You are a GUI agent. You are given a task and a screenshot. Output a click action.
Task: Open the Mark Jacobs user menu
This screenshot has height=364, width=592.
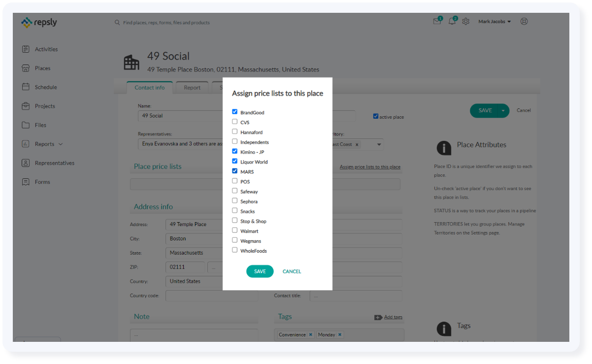pos(494,22)
